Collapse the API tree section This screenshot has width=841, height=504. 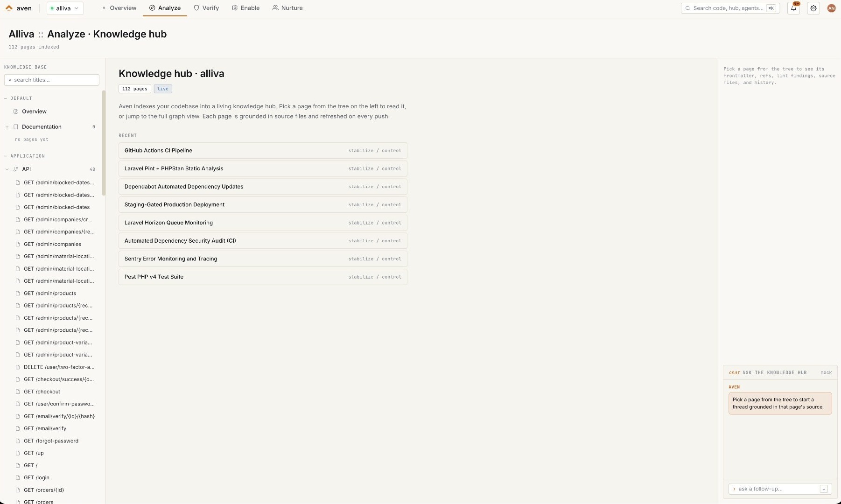tap(7, 169)
